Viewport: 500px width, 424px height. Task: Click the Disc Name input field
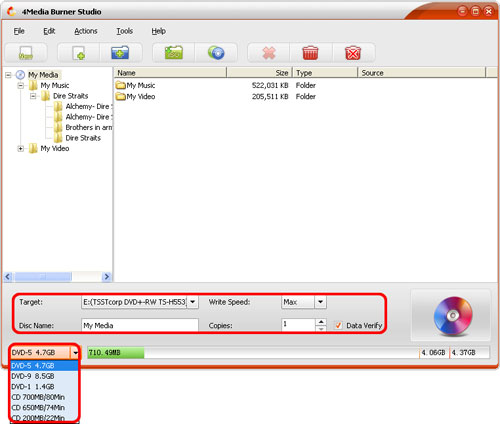pyautogui.click(x=140, y=325)
